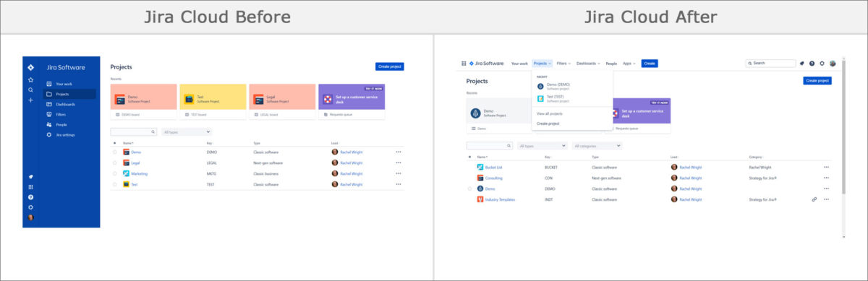Click Create project button in Before panel
This screenshot has width=868, height=281.
pyautogui.click(x=390, y=66)
